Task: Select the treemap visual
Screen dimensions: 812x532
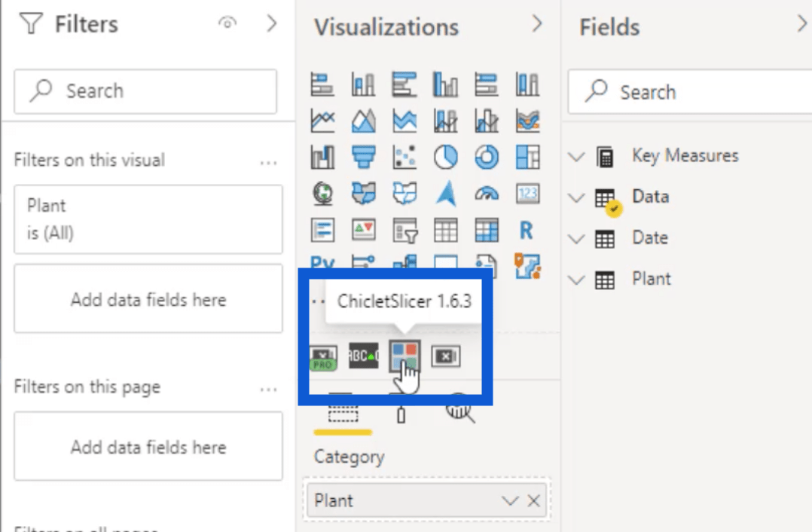Action: coord(527,157)
